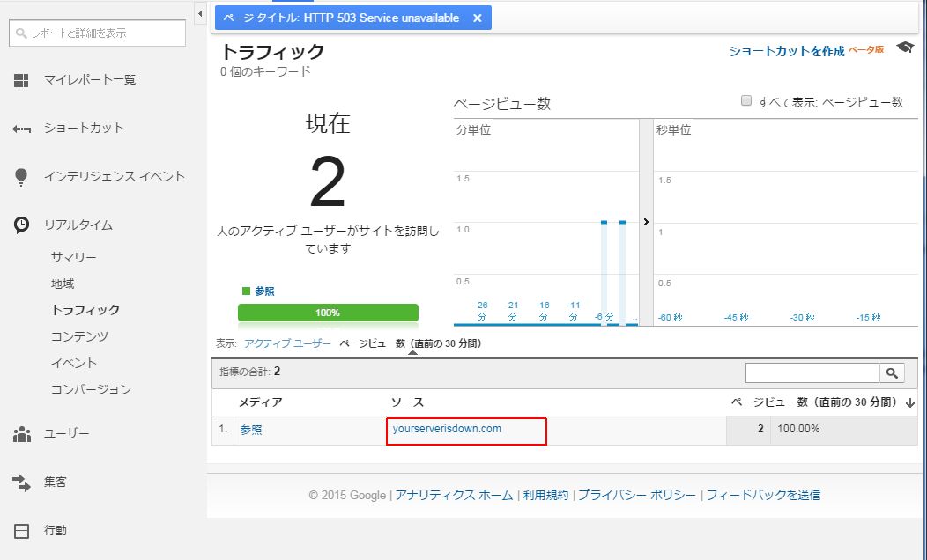Click the -26 分 axis label
The width and height of the screenshot is (927, 560).
pyautogui.click(x=481, y=312)
